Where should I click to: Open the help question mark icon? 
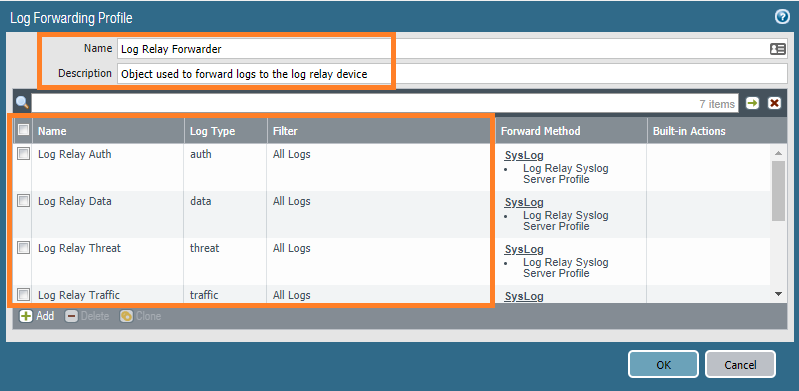coord(782,17)
